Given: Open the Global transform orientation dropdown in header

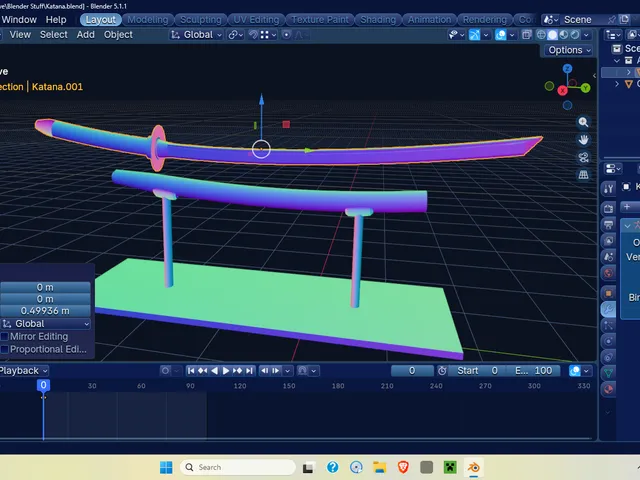Looking at the screenshot, I should (x=197, y=35).
